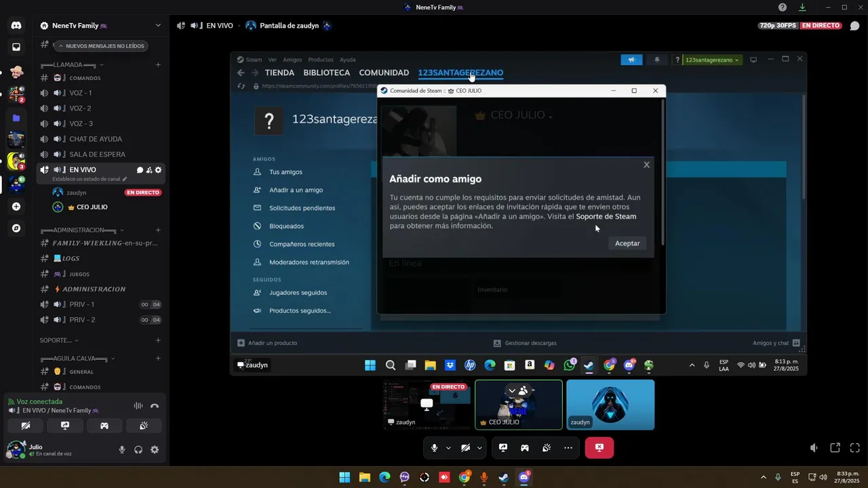
Task: Click Steam icon in the Windows taskbar
Action: pos(503,477)
